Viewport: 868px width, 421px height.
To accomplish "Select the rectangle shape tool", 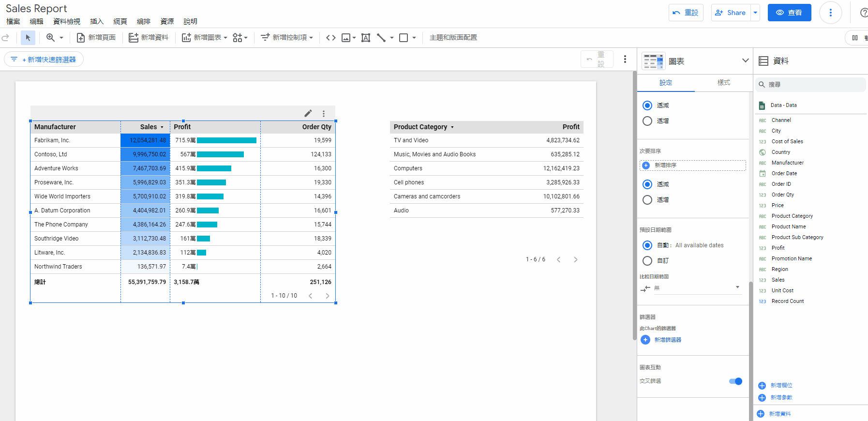I will click(x=404, y=38).
